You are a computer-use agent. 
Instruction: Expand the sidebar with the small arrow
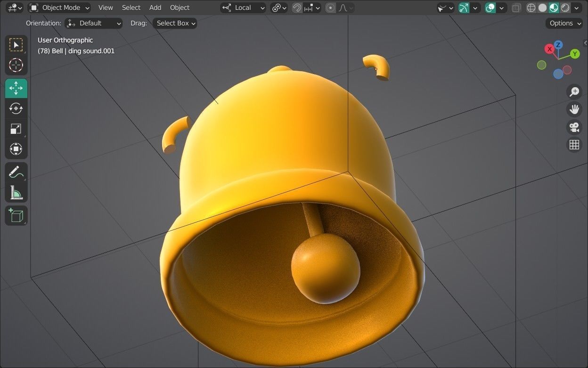tap(585, 43)
